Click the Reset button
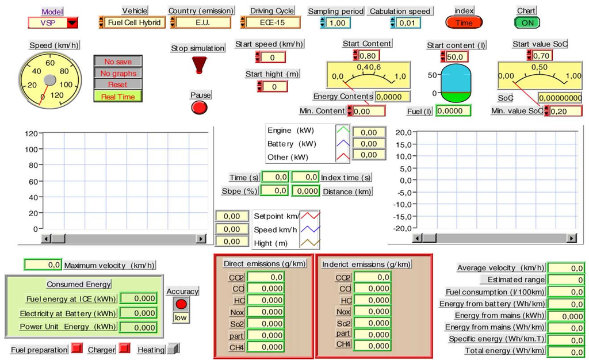Screen dimensions: 589x364 click(118, 85)
